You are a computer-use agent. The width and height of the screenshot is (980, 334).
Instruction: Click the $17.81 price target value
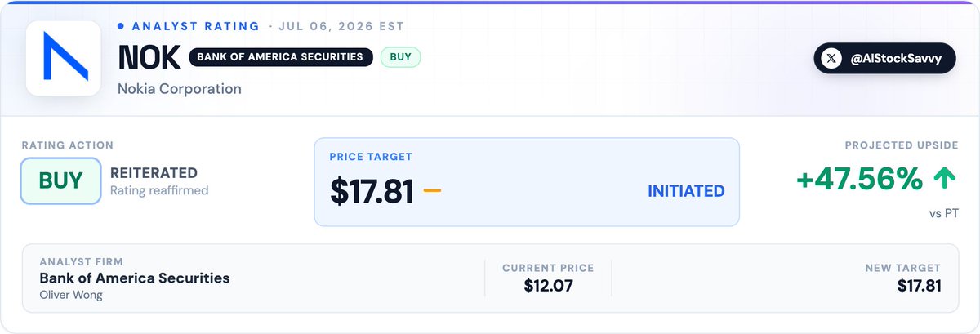click(372, 191)
